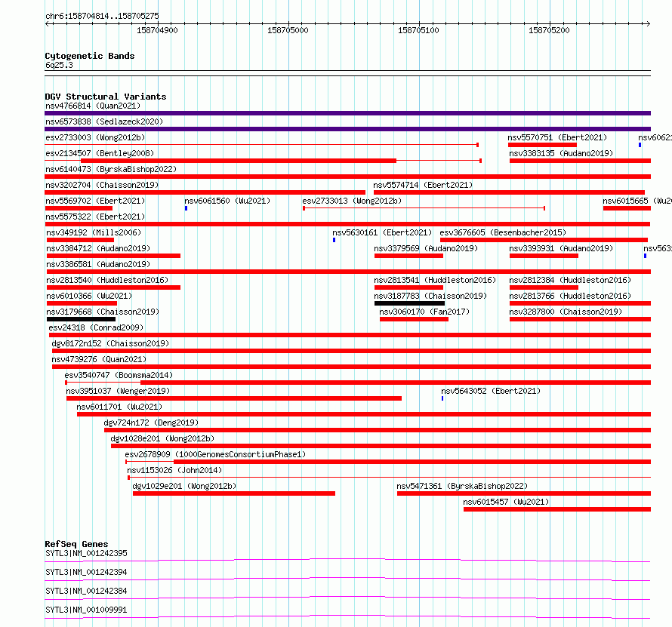The image size is (672, 627).
Task: Open SYTL3|NM_001242384 transcript
Action: tap(86, 591)
